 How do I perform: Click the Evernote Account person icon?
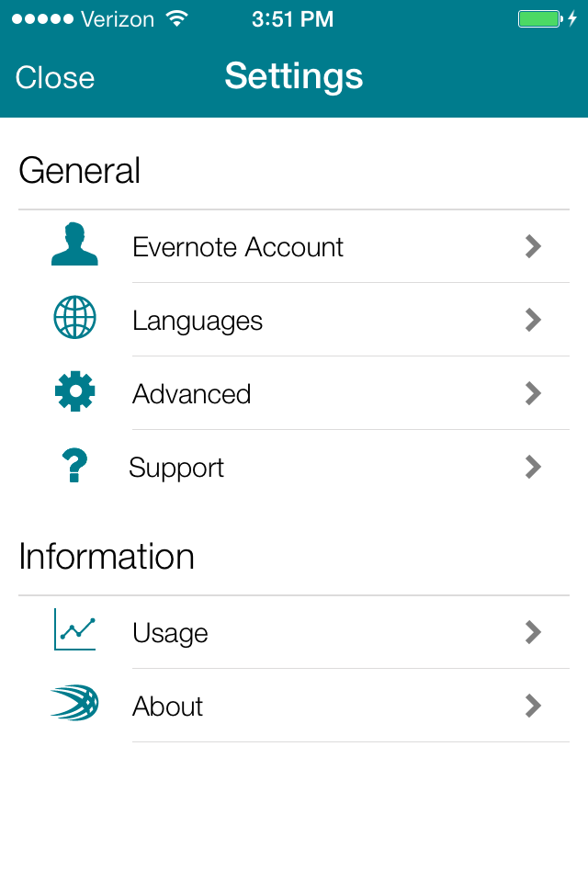click(x=74, y=245)
